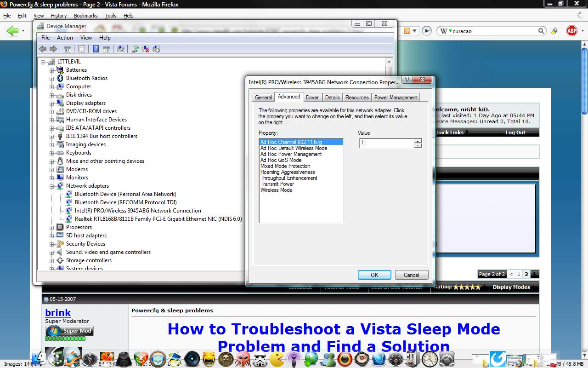This screenshot has height=368, width=588.
Task: Click the brink username link
Action: point(58,313)
